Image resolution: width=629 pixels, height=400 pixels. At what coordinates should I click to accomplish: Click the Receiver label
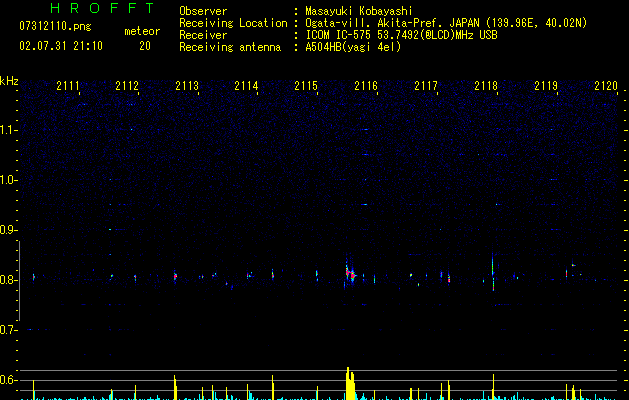point(203,35)
